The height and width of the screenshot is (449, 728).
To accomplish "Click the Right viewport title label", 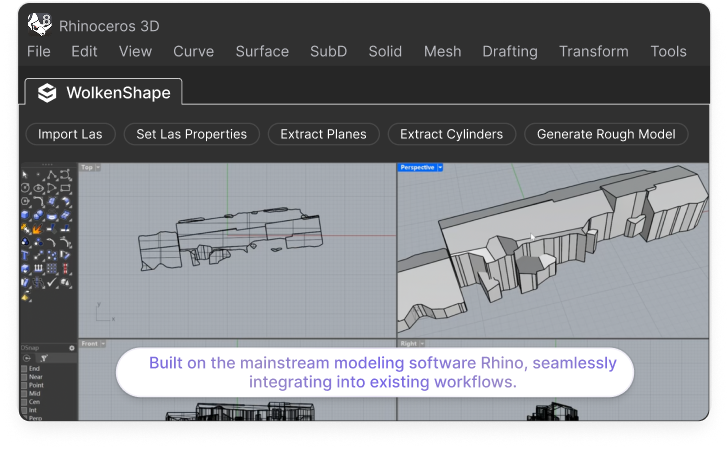I will point(409,344).
